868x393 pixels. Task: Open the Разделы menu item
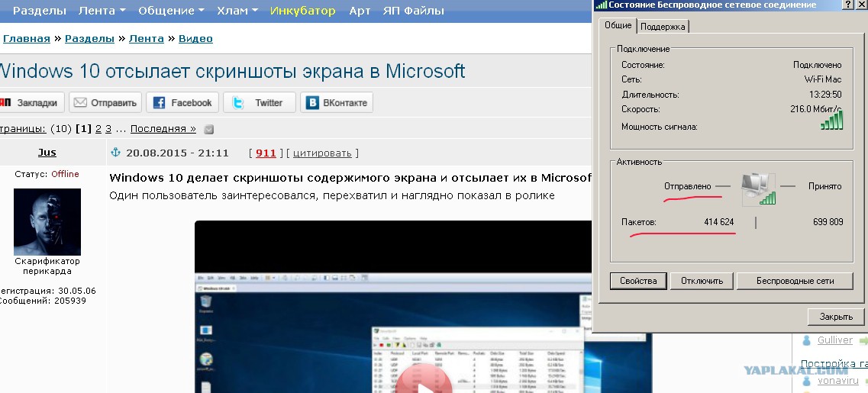(x=39, y=11)
